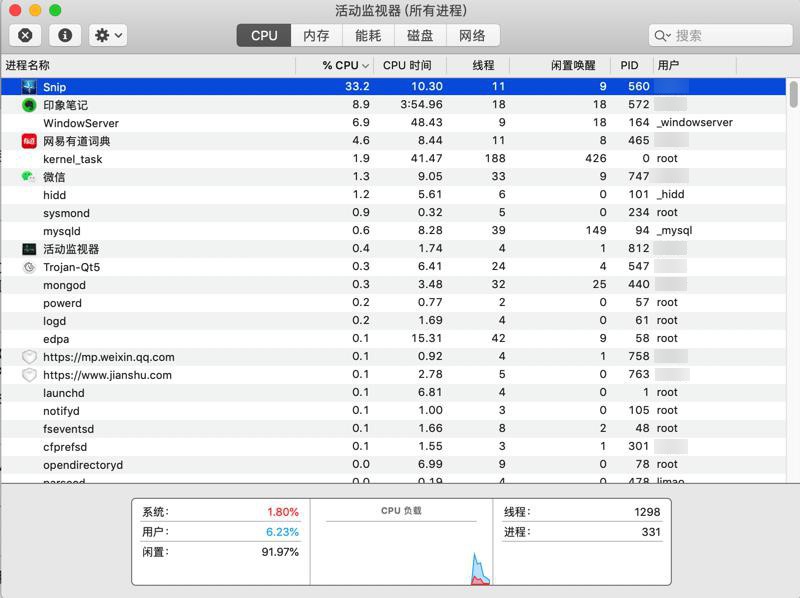
Task: Select the fseventsd process row
Action: coord(393,429)
